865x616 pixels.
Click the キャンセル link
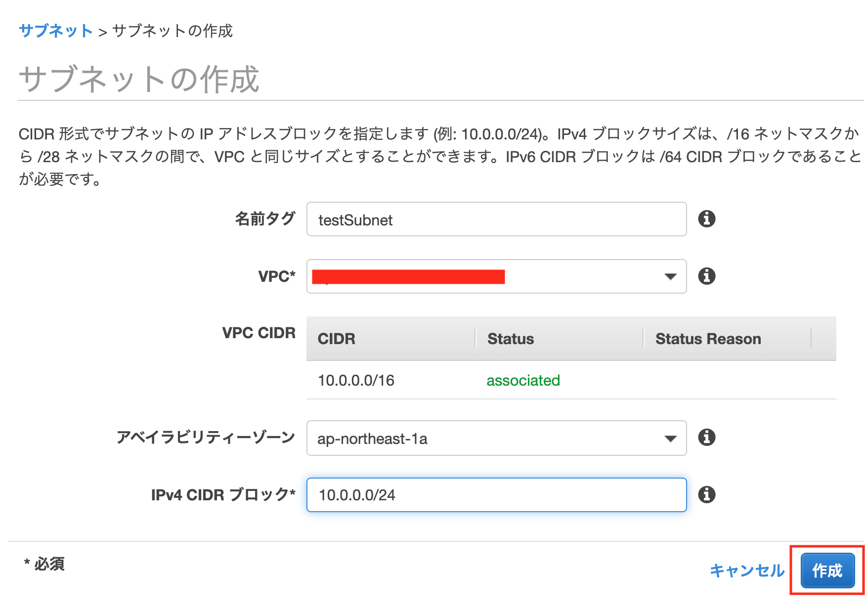click(747, 571)
